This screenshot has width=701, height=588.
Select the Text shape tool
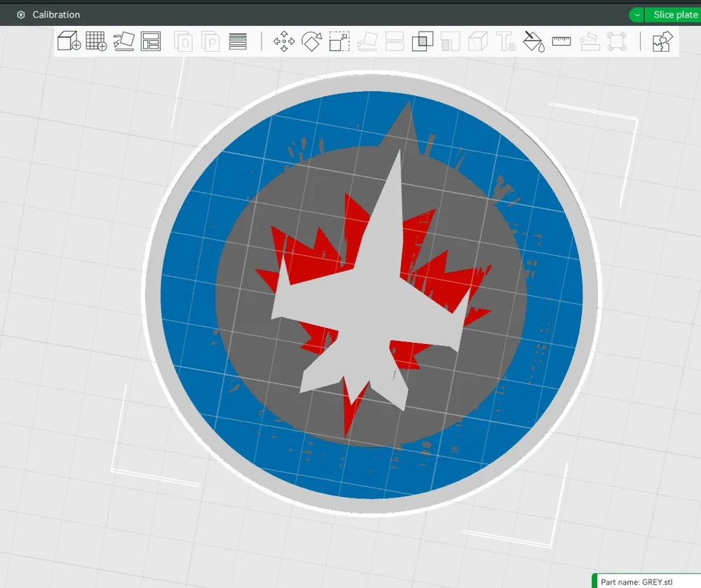[x=506, y=41]
